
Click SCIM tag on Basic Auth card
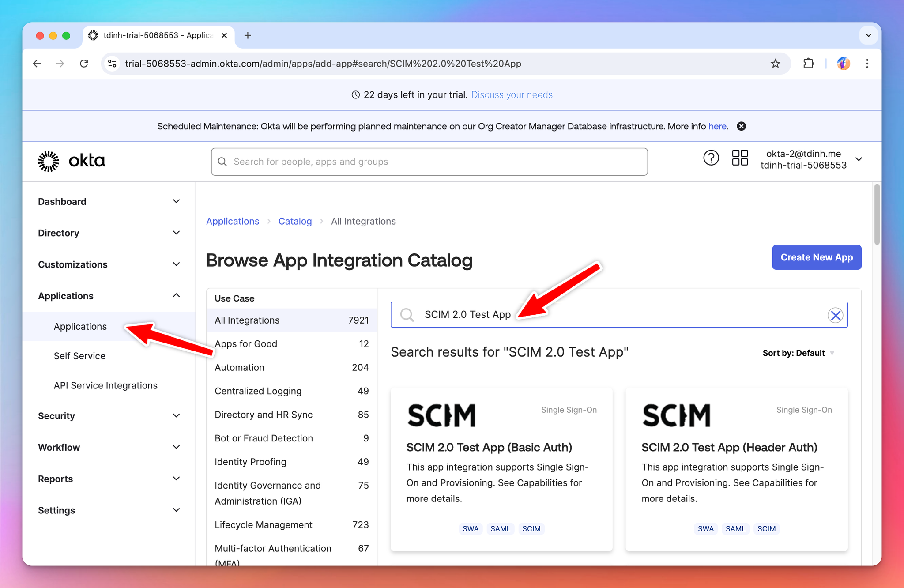(x=531, y=529)
